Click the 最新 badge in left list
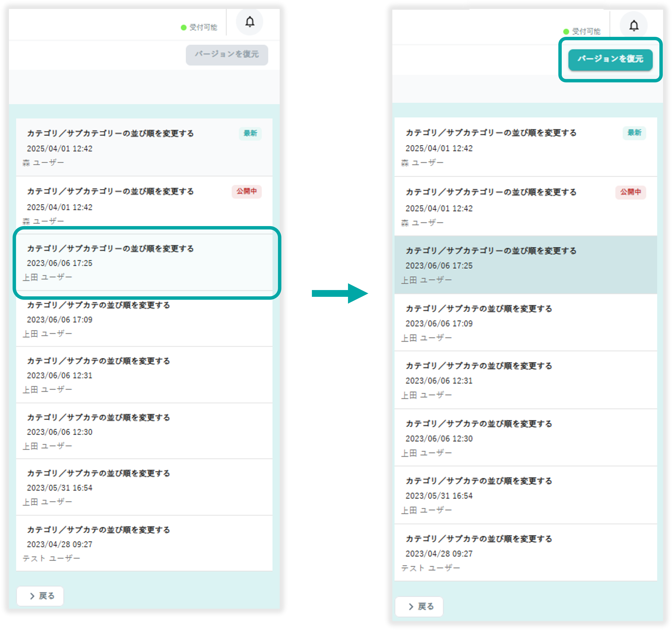 pos(250,133)
